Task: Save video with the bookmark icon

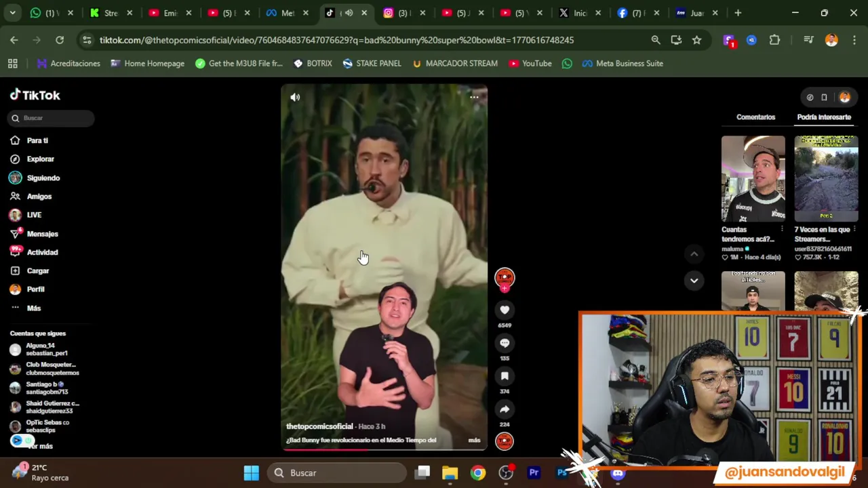Action: tap(505, 376)
